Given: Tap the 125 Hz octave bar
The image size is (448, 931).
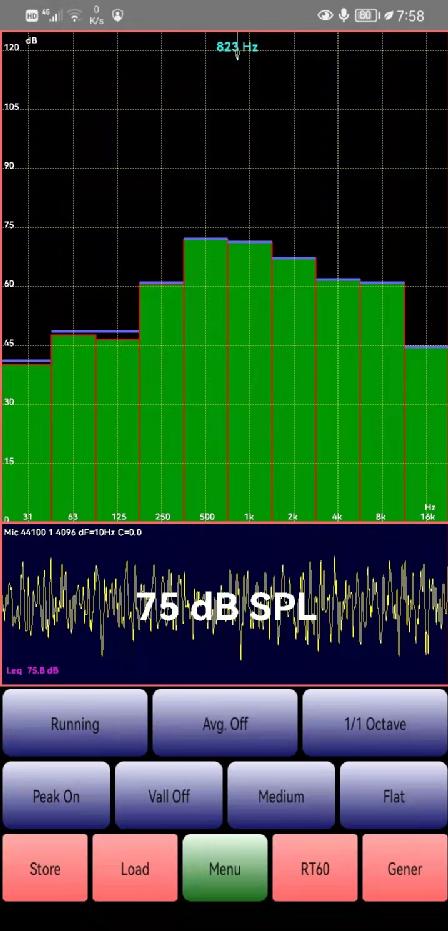Looking at the screenshot, I should (117, 428).
